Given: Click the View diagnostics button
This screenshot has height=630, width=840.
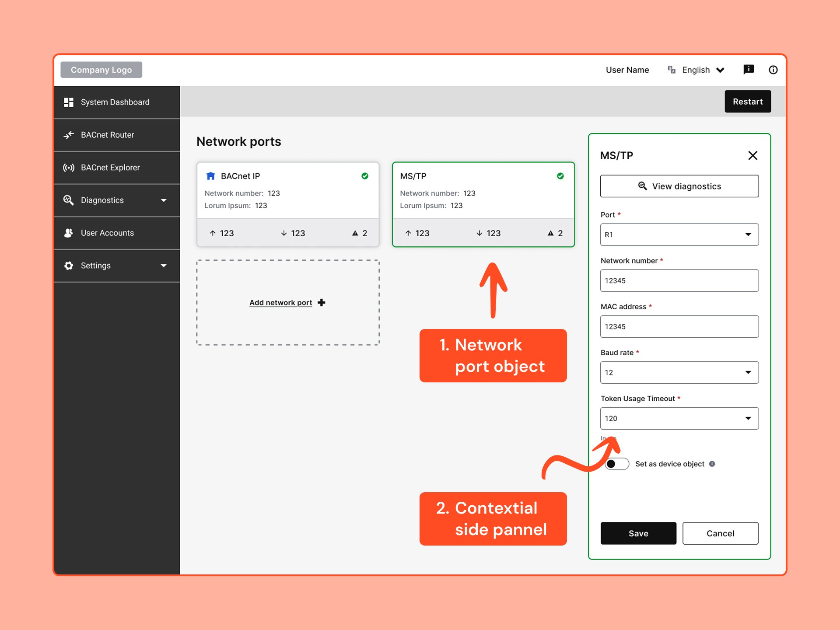Looking at the screenshot, I should [679, 186].
